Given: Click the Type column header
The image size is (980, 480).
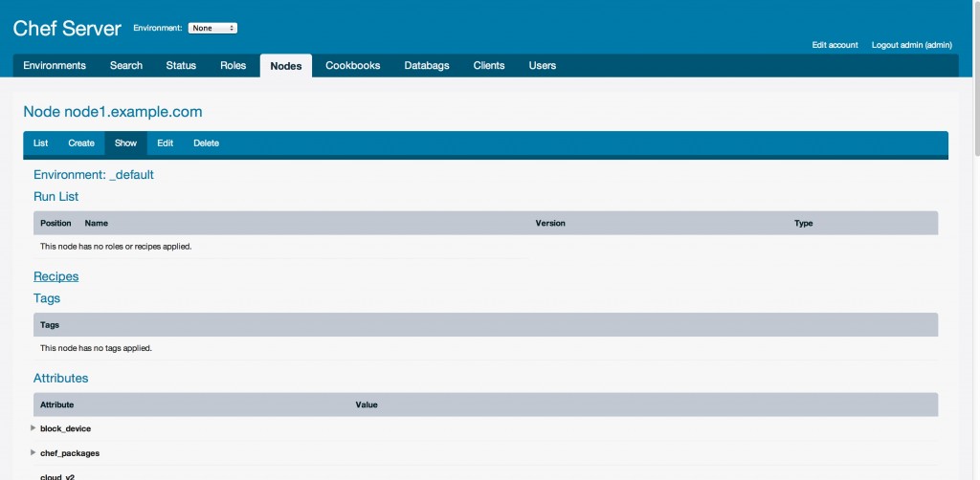Looking at the screenshot, I should (803, 223).
